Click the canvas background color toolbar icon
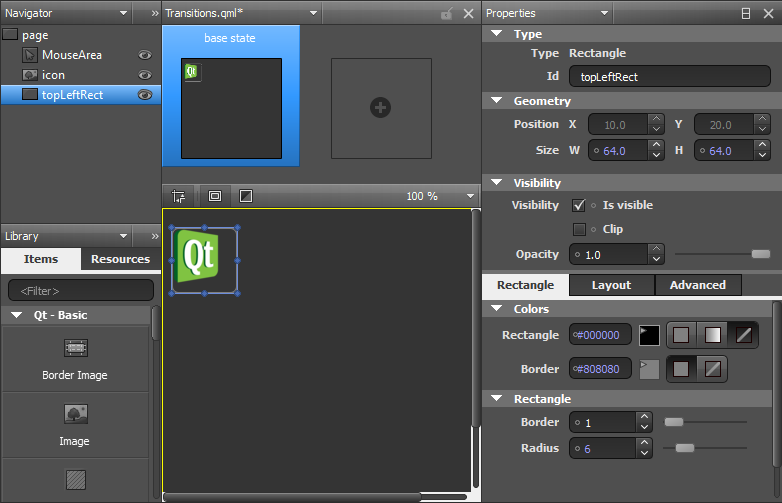 [x=246, y=196]
